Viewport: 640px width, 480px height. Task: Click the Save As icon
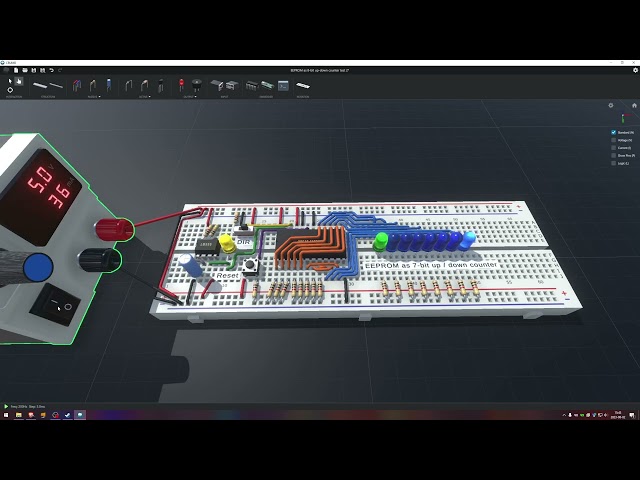click(42, 70)
